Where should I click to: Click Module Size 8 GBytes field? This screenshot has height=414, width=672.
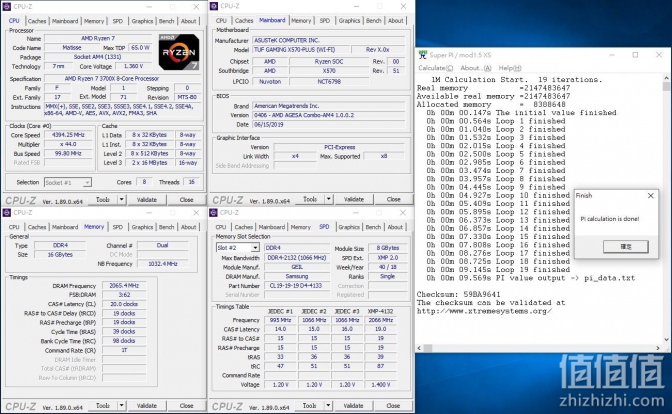[x=387, y=248]
